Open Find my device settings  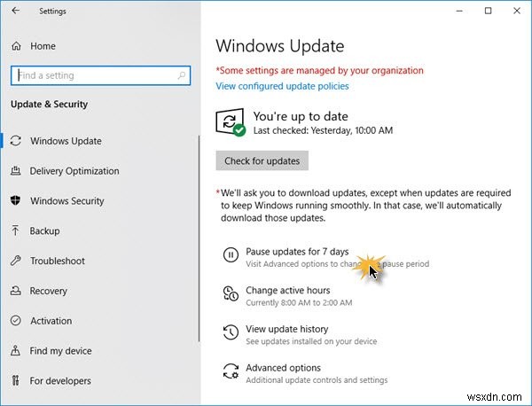pos(60,351)
